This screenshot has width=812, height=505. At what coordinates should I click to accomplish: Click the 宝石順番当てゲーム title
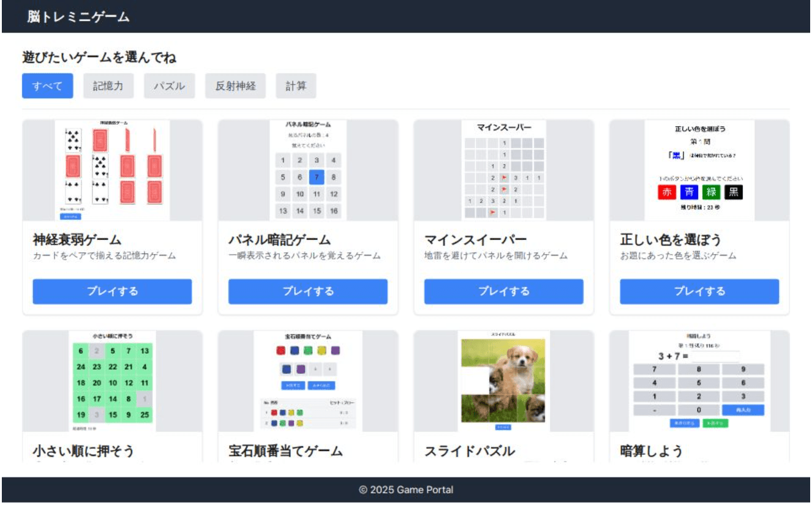(x=285, y=451)
